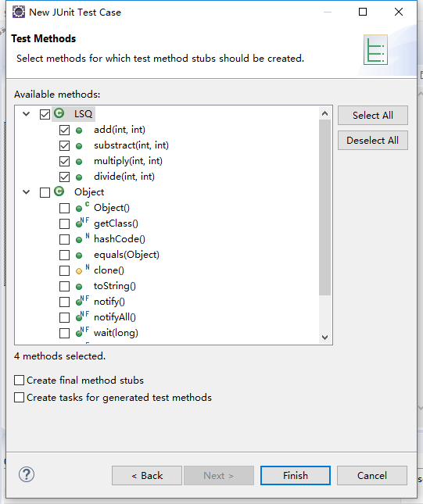Select the wait(long) method row
This screenshot has width=423, height=504.
(x=116, y=333)
